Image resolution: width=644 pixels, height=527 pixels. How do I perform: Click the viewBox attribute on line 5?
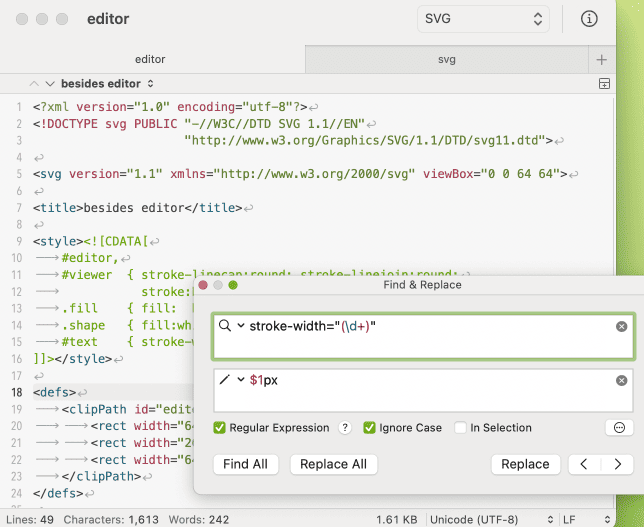pos(495,174)
